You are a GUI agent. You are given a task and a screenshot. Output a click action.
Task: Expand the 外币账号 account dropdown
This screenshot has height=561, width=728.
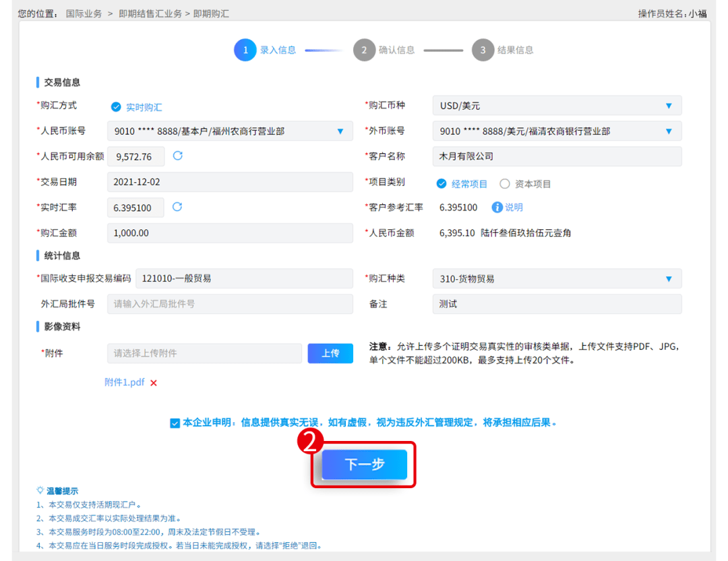coord(557,131)
